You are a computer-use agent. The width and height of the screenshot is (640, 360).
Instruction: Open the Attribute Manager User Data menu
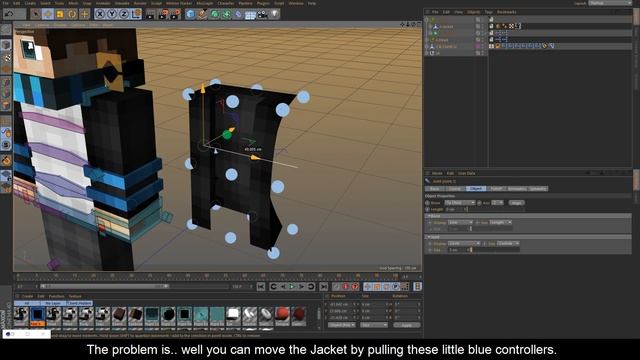pos(467,173)
